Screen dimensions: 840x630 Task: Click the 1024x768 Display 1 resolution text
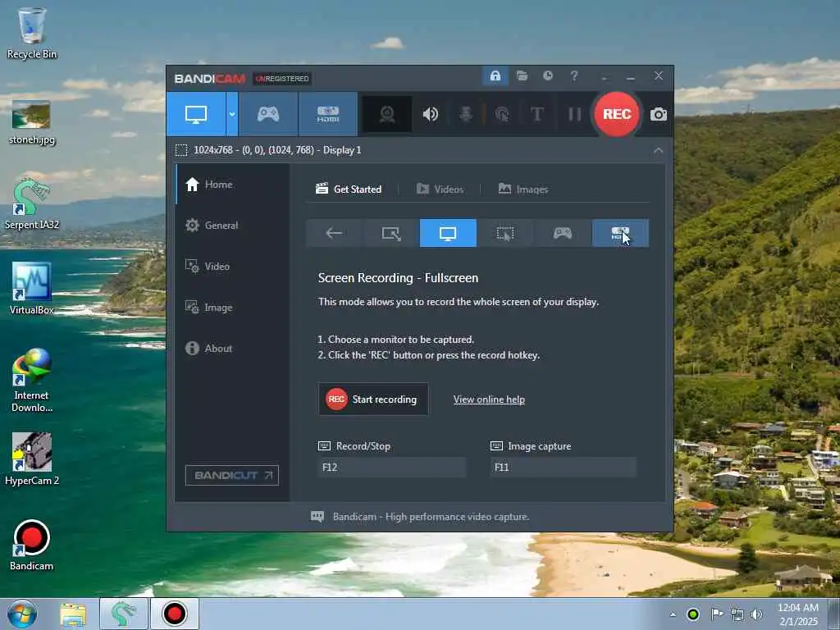pos(277,150)
